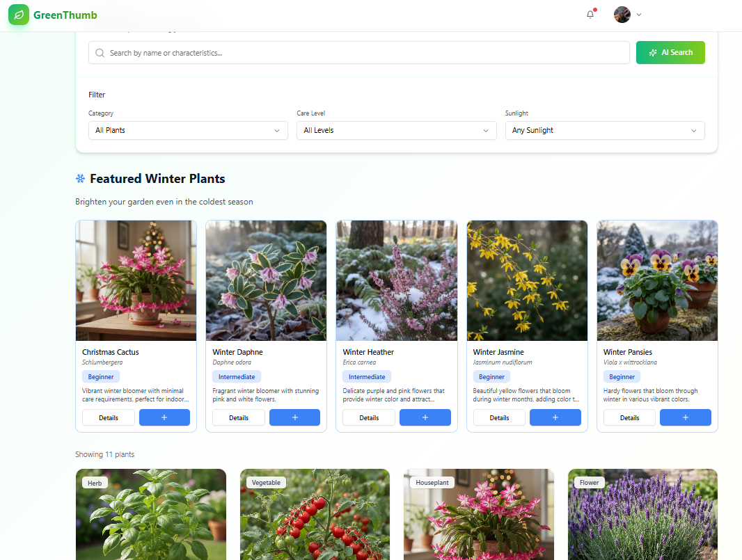Open notifications via the bell icon

pos(590,15)
